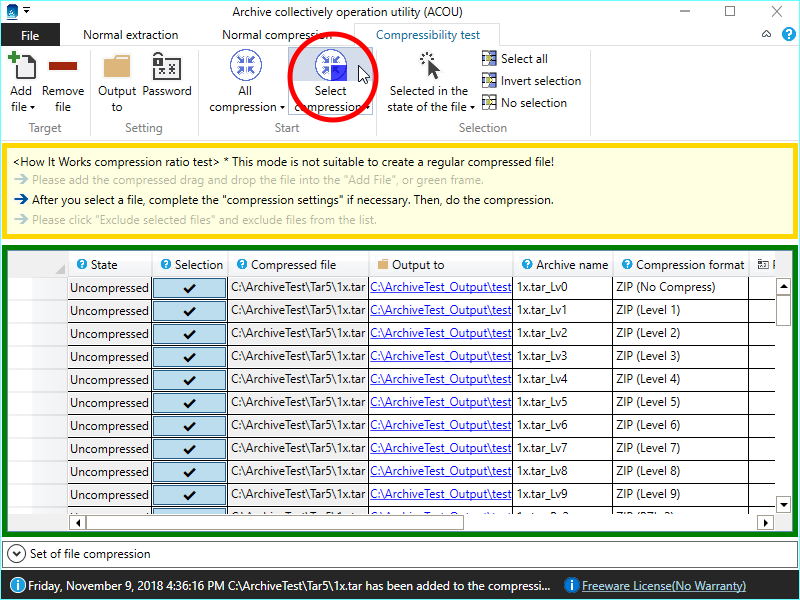
Task: Click Selected in the state of the file
Action: (428, 85)
